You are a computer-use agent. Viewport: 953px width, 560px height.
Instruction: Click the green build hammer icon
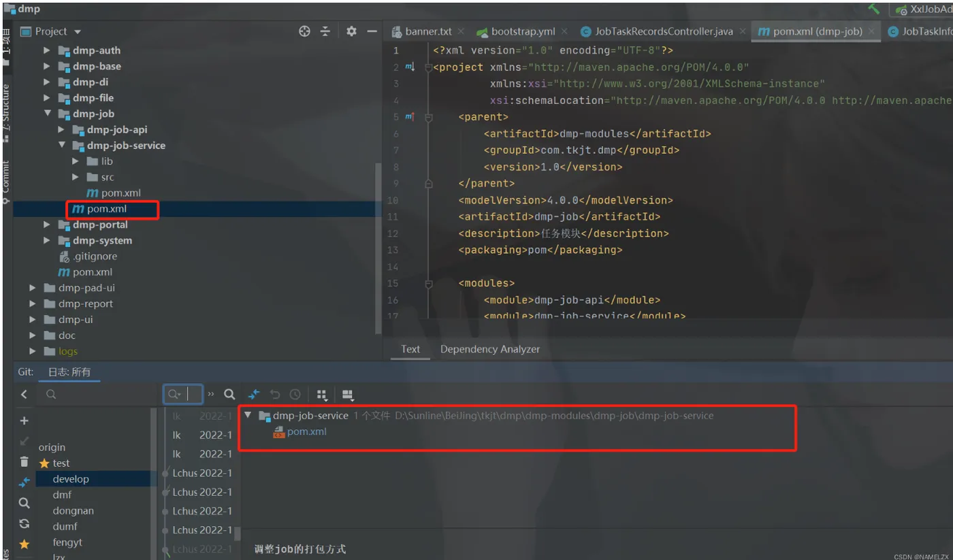874,9
